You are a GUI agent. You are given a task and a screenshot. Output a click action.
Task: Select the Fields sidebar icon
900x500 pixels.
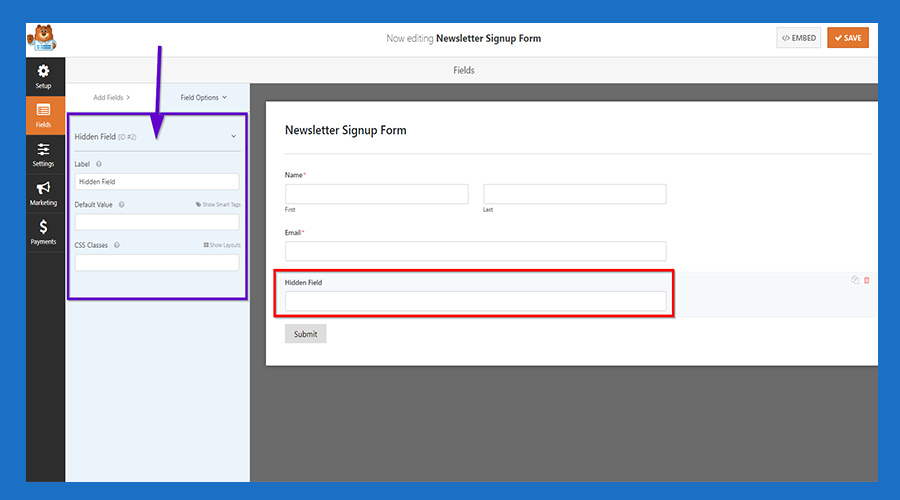coord(44,115)
